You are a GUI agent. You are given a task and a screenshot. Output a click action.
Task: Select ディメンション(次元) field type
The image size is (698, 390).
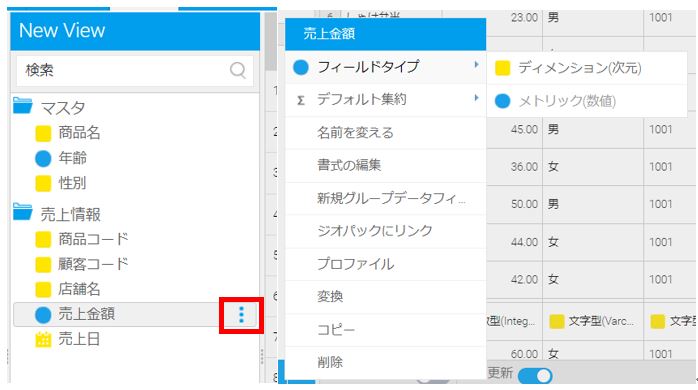pyautogui.click(x=587, y=68)
